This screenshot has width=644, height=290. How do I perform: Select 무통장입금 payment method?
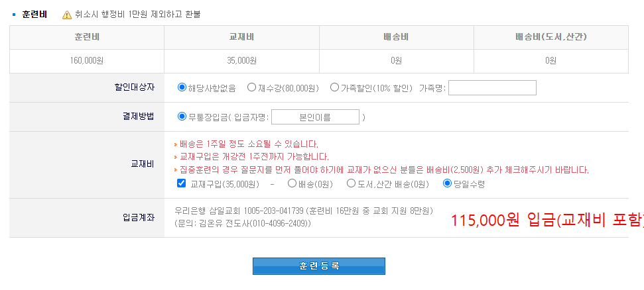click(x=182, y=117)
